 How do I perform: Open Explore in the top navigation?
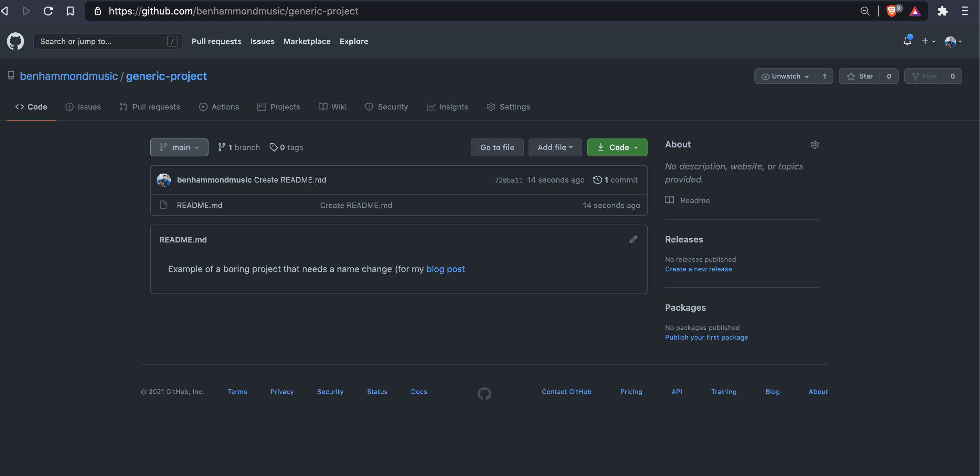(354, 41)
